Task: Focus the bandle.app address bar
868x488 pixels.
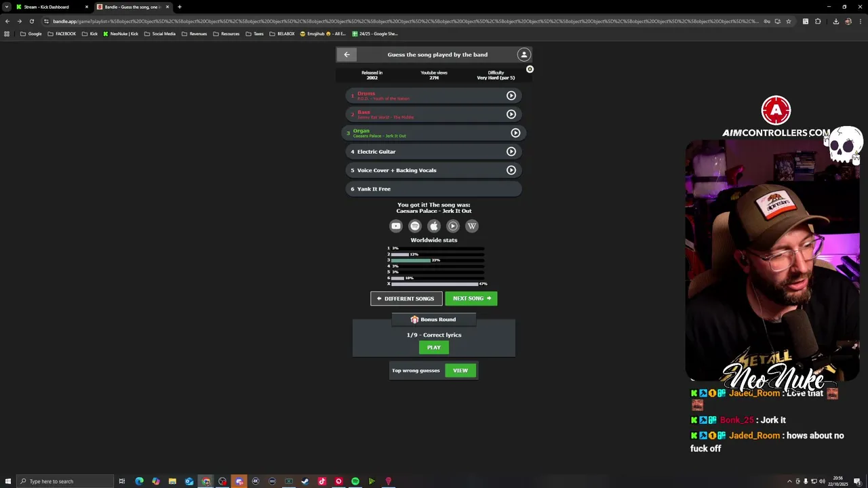Action: point(406,21)
